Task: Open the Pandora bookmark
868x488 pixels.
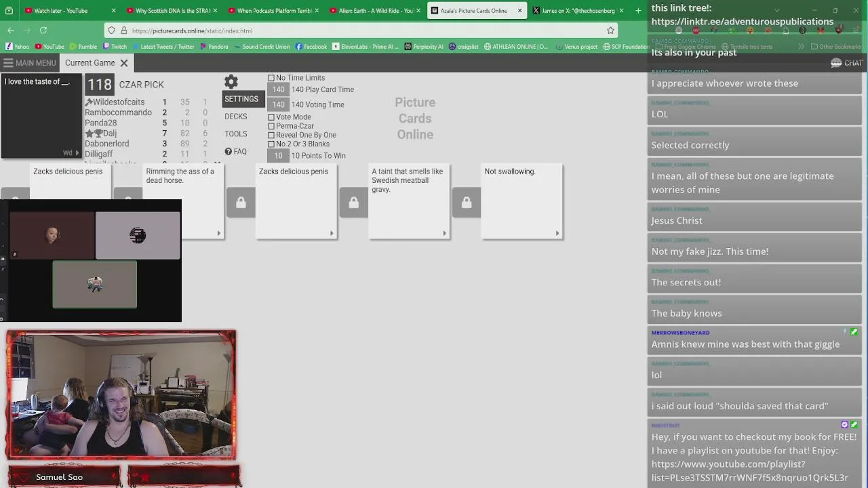Action: 214,47
